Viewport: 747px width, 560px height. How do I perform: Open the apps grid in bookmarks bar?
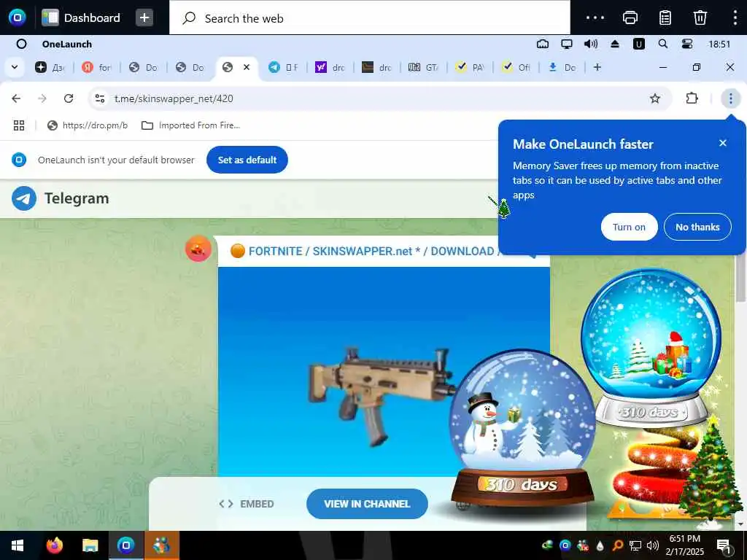point(19,125)
